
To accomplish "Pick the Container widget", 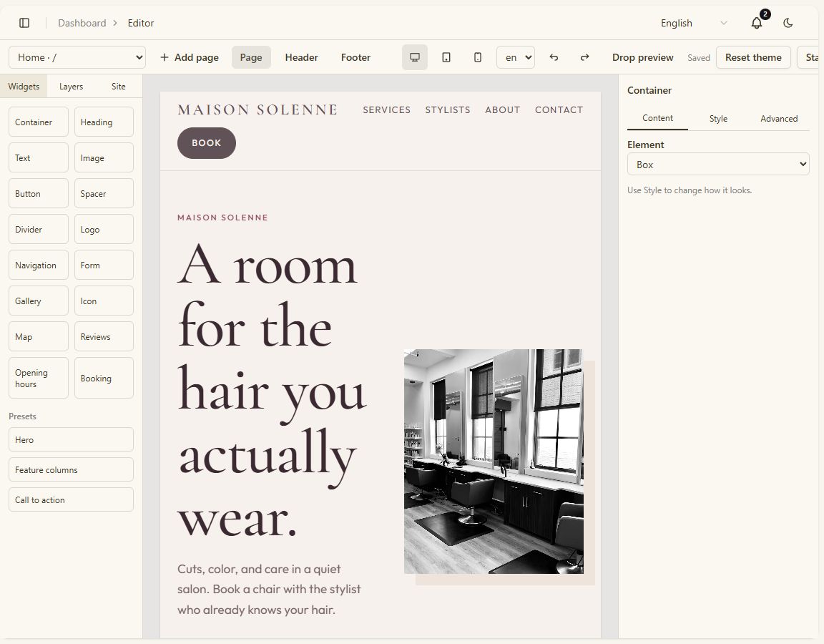I will (39, 122).
